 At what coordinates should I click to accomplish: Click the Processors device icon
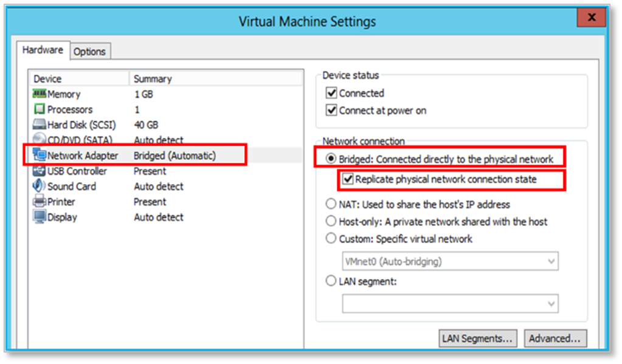(x=40, y=109)
